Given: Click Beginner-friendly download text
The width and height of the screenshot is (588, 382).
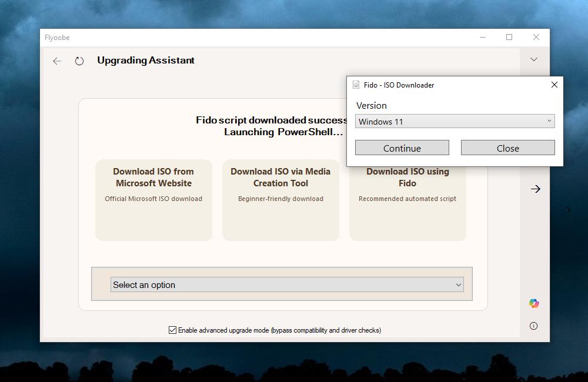Looking at the screenshot, I should click(280, 199).
